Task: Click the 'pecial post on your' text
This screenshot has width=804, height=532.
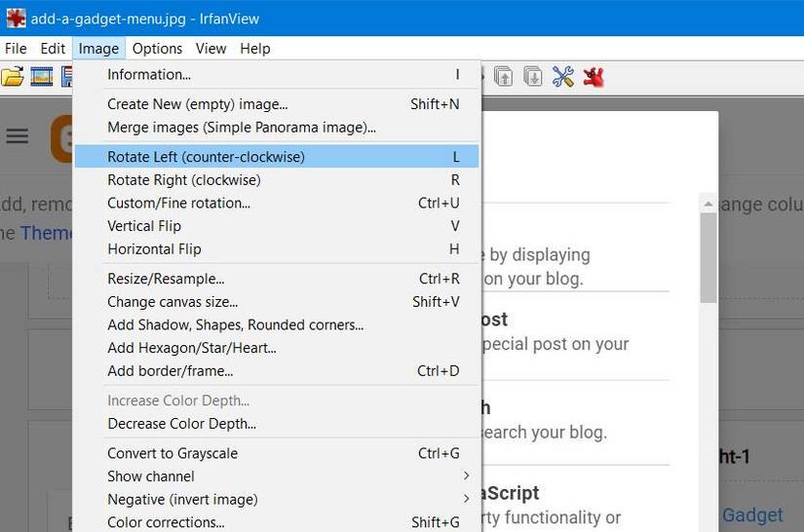Action: pyautogui.click(x=555, y=344)
